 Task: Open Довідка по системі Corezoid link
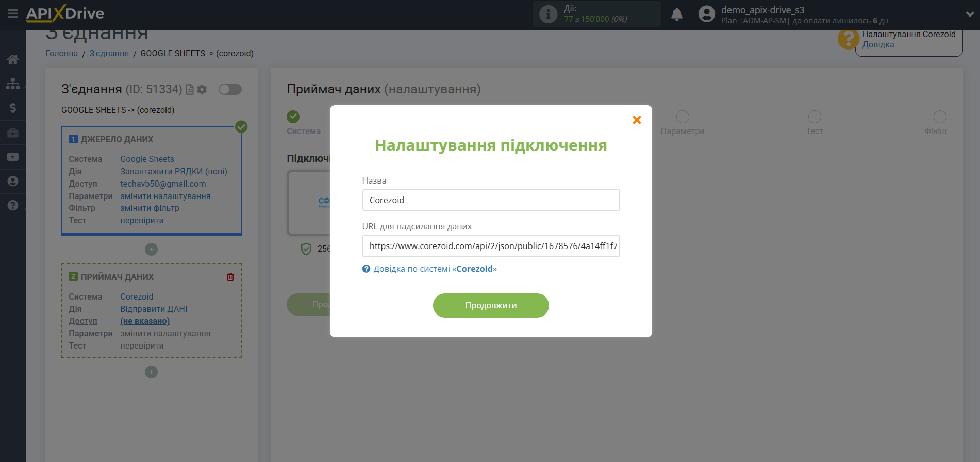click(x=435, y=269)
